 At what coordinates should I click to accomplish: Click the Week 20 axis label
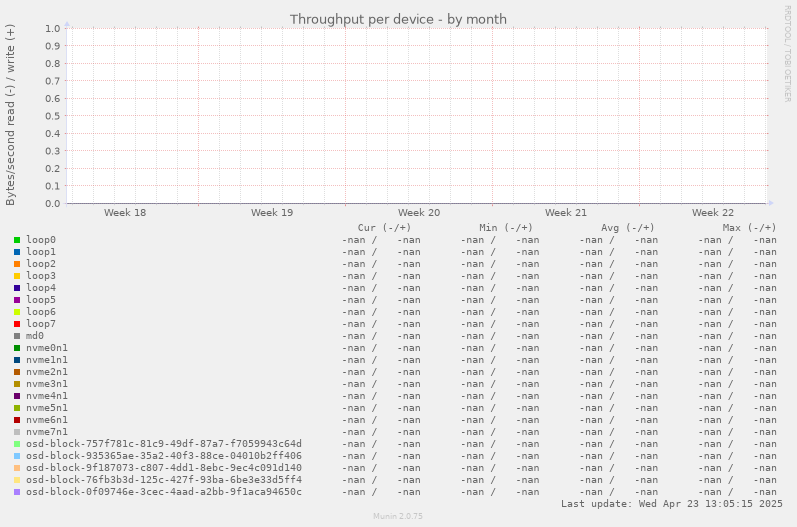click(419, 213)
